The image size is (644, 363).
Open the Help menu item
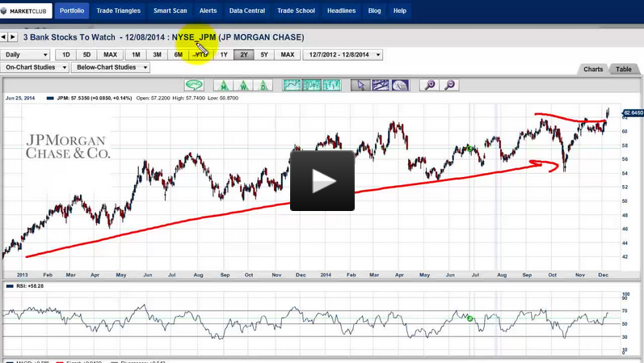400,11
